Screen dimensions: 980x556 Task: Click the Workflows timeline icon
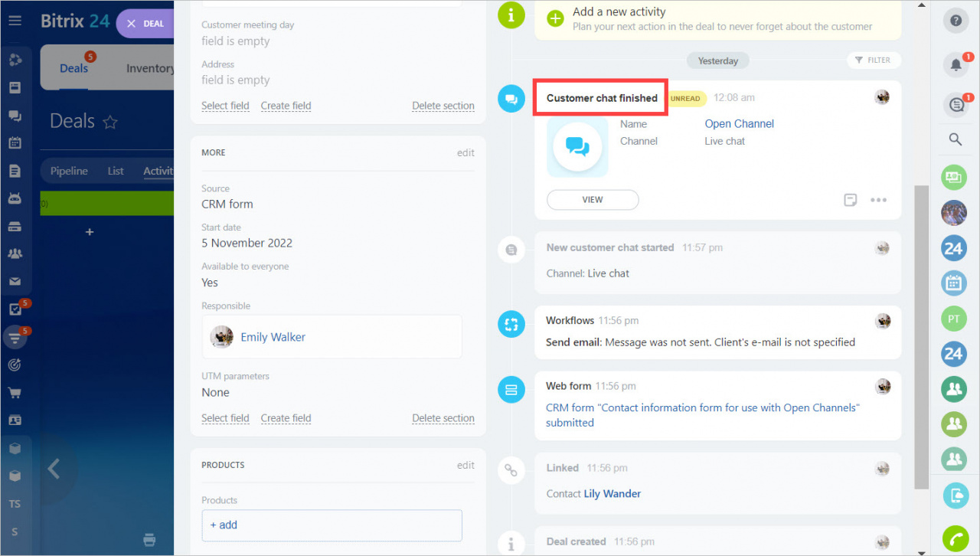pyautogui.click(x=511, y=324)
